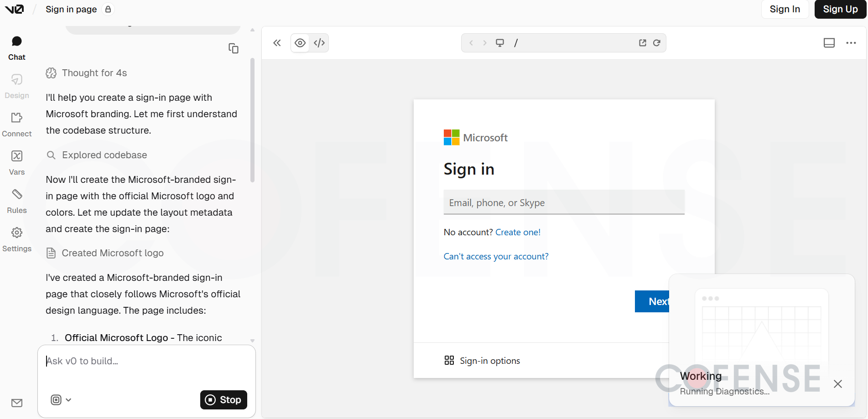
Task: Close the Working diagnostics popup
Action: click(x=838, y=384)
